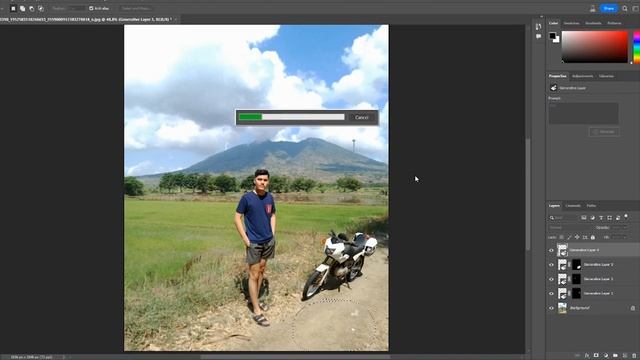Switch to the Gradients tab
Image resolution: width=640 pixels, height=360 pixels.
click(593, 23)
